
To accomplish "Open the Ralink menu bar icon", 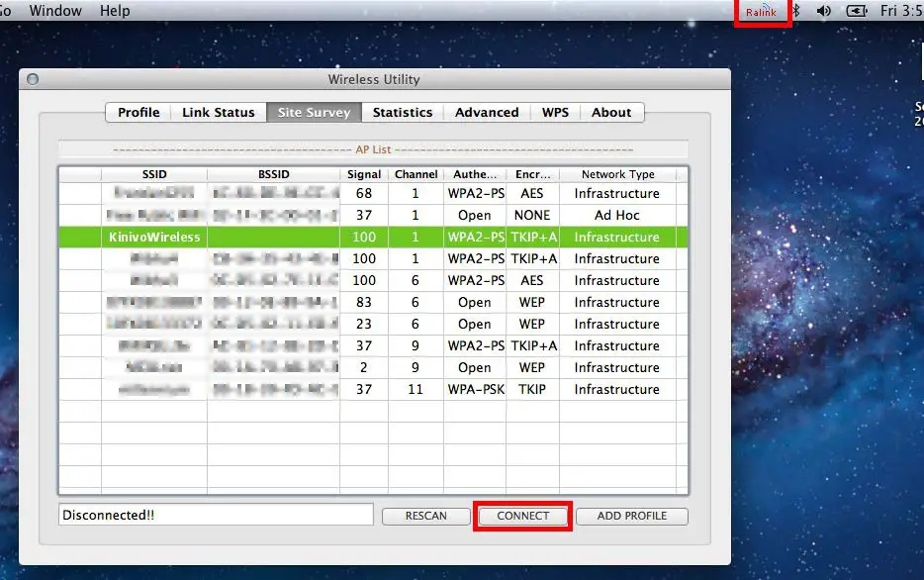I will pyautogui.click(x=761, y=12).
